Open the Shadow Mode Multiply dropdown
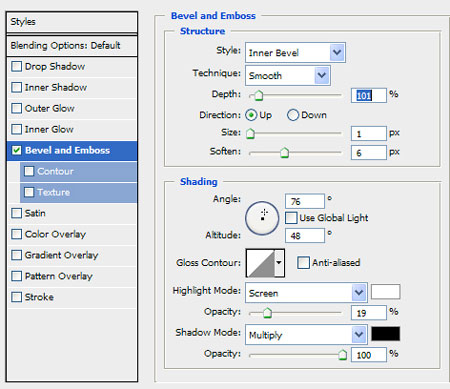The image size is (450, 389). click(306, 335)
